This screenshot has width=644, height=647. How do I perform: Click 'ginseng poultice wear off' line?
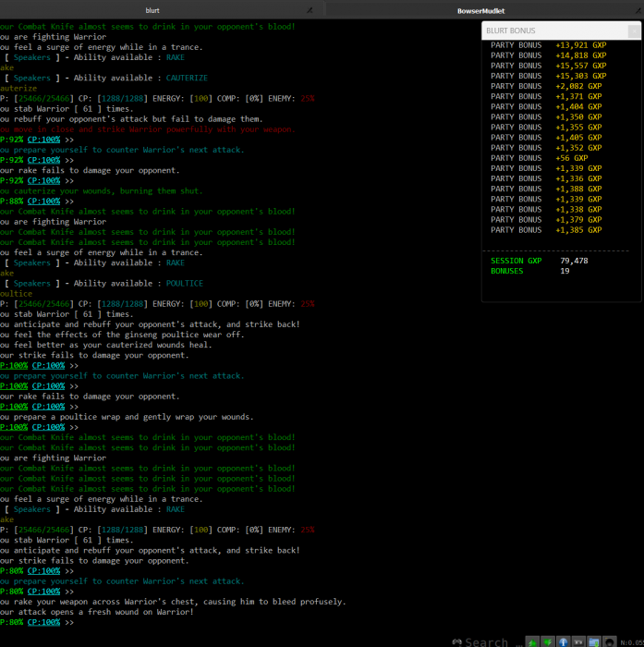[x=122, y=335]
